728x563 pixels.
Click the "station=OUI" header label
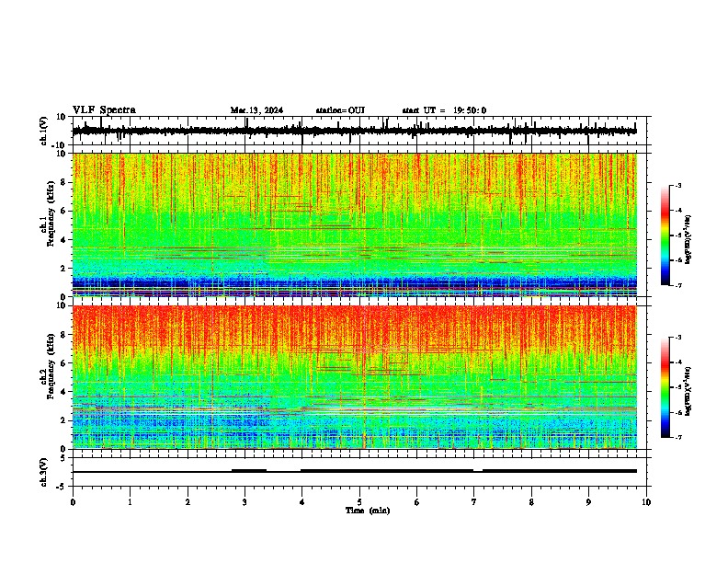coord(340,110)
